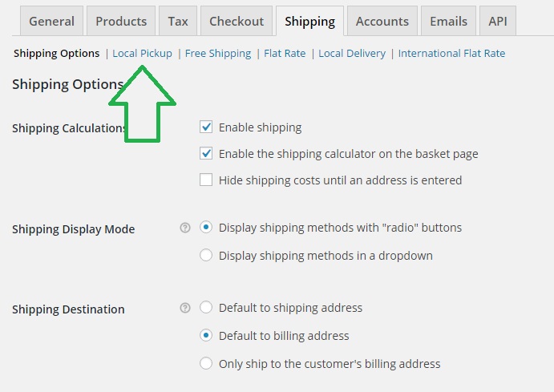Go to International Flat Rate settings

451,54
